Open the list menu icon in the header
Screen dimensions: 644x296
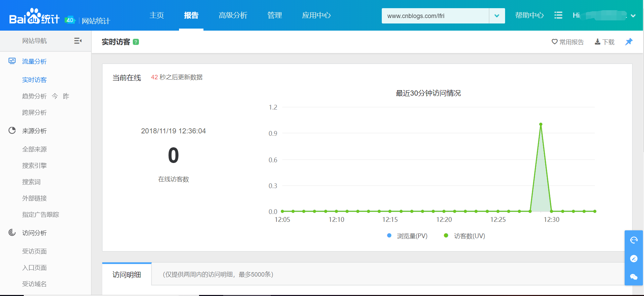pyautogui.click(x=558, y=15)
